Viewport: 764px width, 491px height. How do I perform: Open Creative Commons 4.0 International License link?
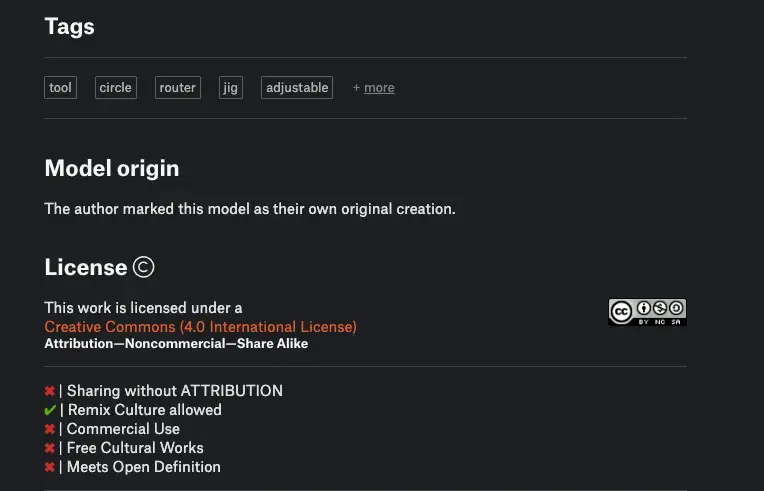200,327
